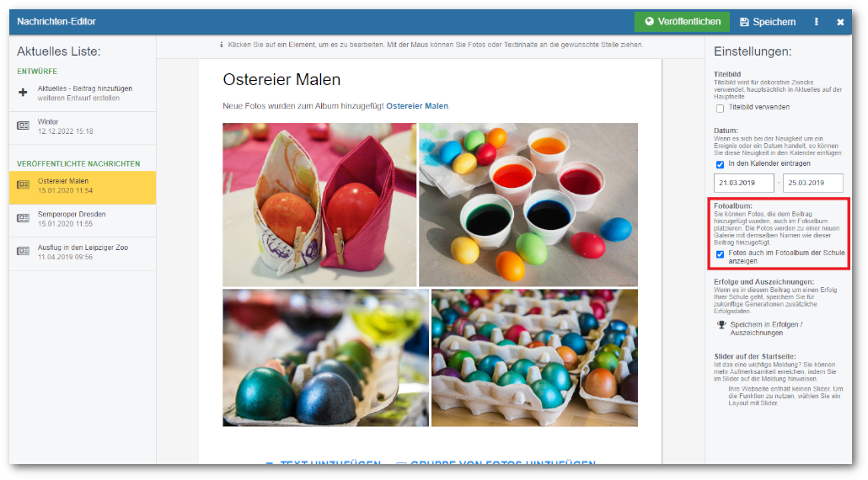The width and height of the screenshot is (868, 480).
Task: Click the floppy disk save icon
Action: [x=744, y=22]
